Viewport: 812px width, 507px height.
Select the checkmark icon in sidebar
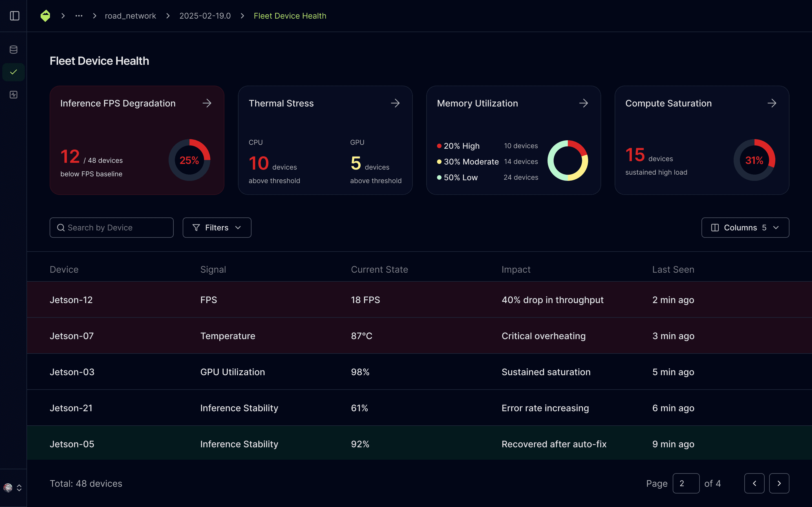[14, 72]
